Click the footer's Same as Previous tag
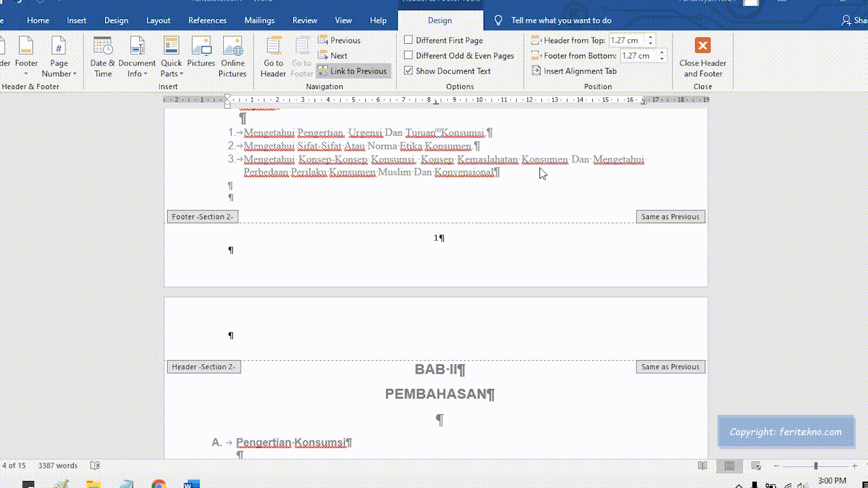This screenshot has height=488, width=868. coord(670,217)
